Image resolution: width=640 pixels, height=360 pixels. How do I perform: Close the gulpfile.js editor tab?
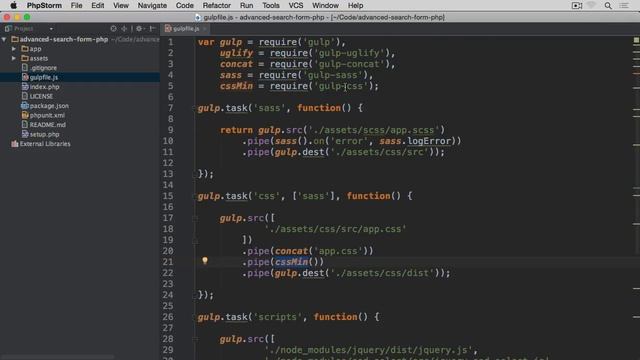tap(204, 29)
